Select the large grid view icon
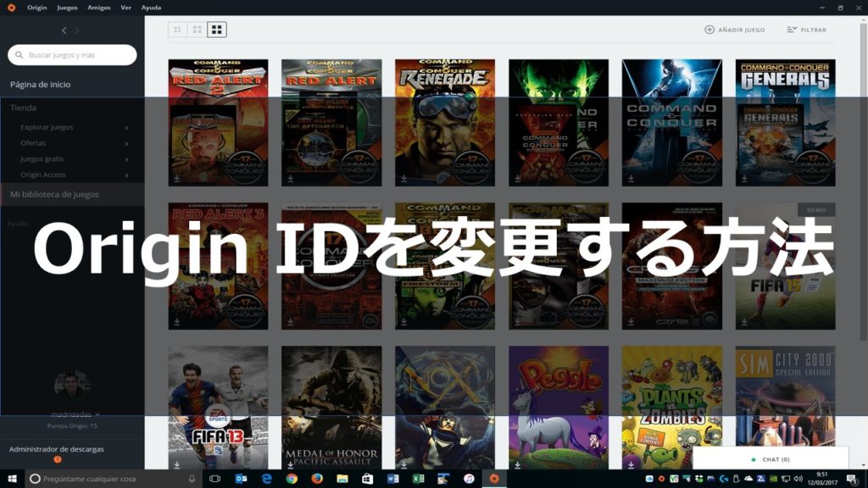Screen dimensions: 868x488 tap(219, 29)
